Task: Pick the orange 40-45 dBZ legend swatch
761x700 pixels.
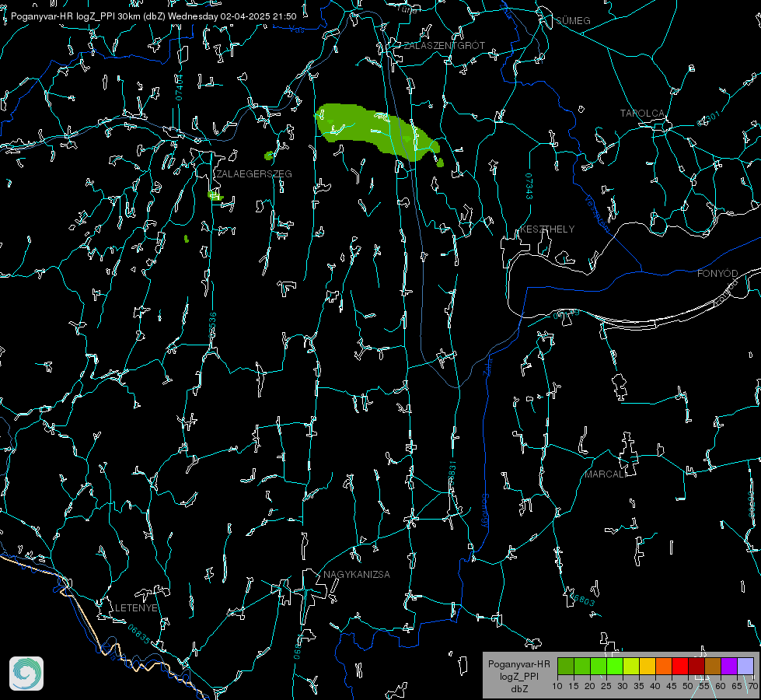Action: [664, 666]
